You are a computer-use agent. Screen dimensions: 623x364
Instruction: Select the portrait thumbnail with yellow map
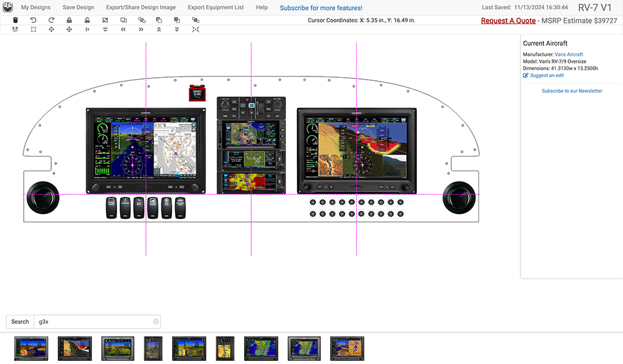225,348
